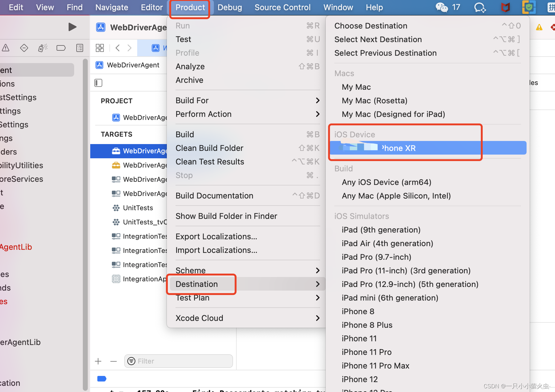Click the chat bubble menu bar icon
555x392 pixels.
click(x=480, y=7)
